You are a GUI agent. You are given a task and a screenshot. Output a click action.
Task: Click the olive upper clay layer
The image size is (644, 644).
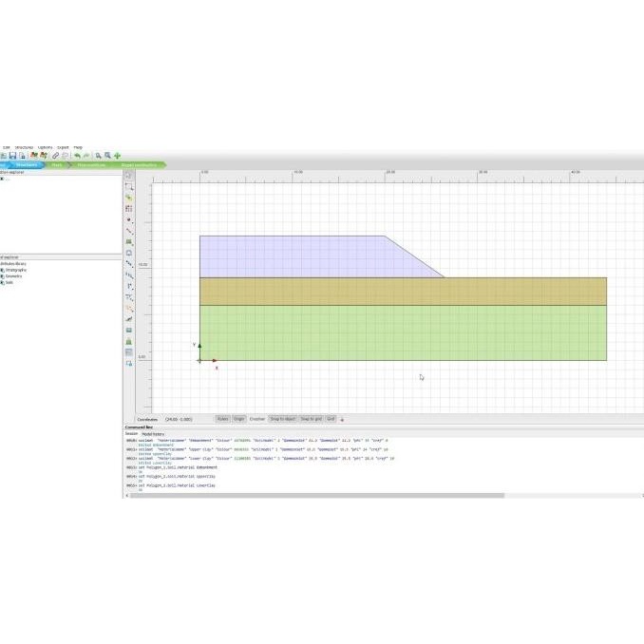tap(403, 292)
